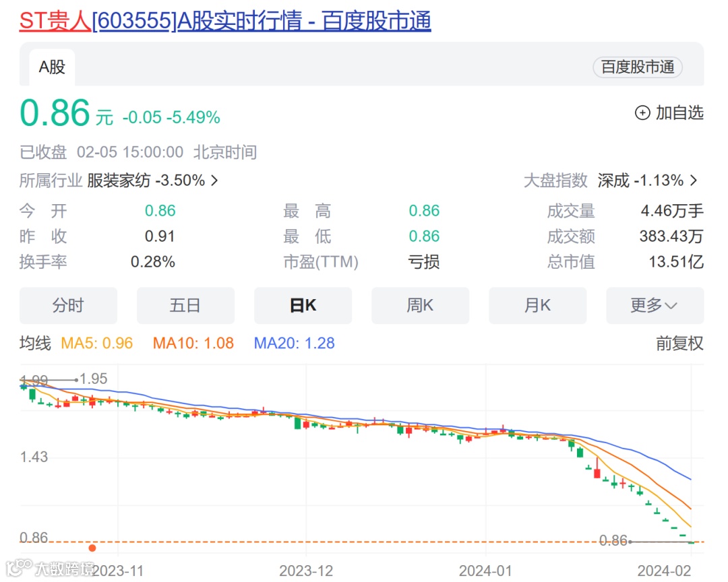Click the plus icon beside 加自选
This screenshot has height=582, width=728.
(642, 112)
